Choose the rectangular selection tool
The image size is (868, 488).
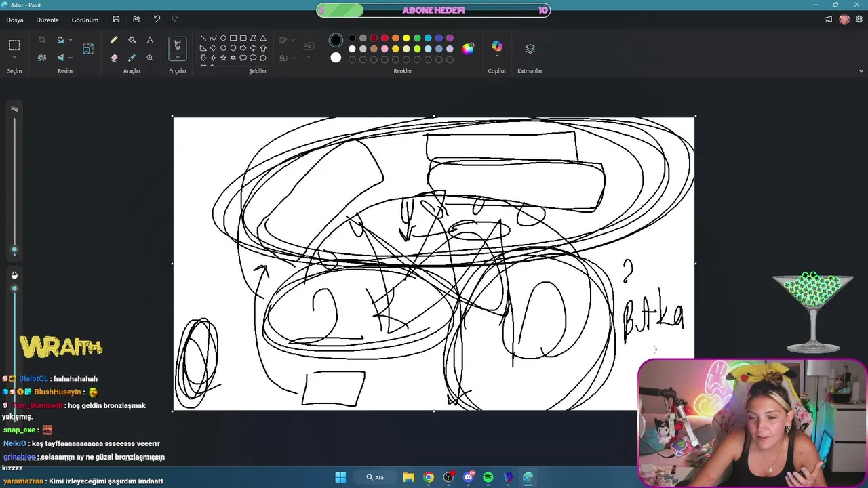click(14, 45)
